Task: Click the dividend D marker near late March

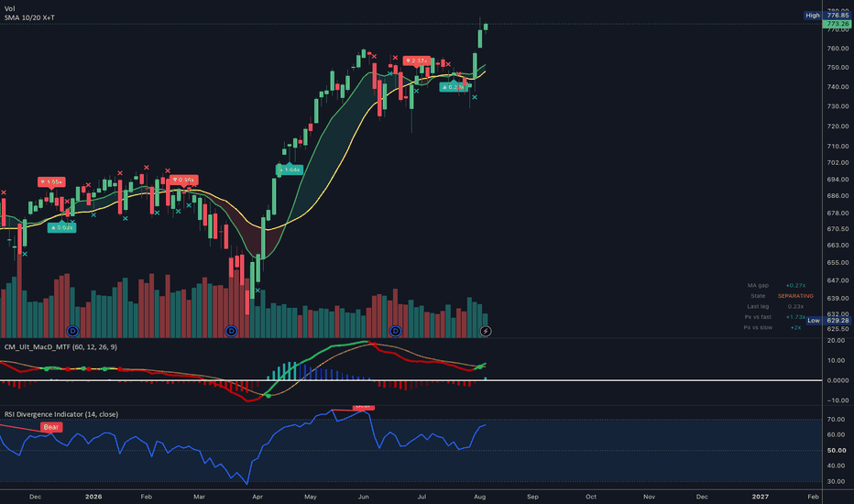Action: pyautogui.click(x=232, y=331)
